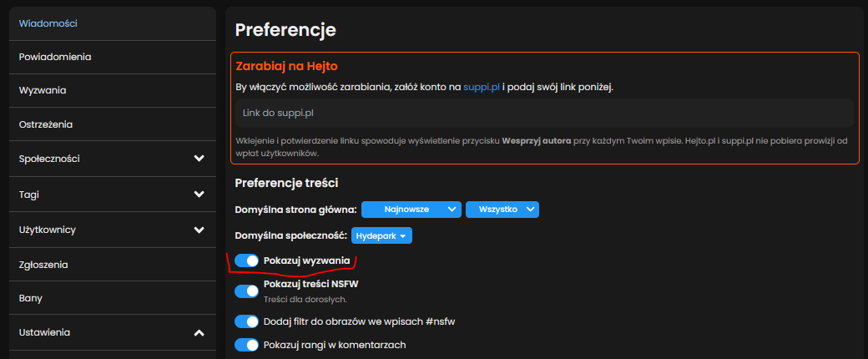
Task: Open the Wszystko filter dropdown
Action: click(x=502, y=210)
